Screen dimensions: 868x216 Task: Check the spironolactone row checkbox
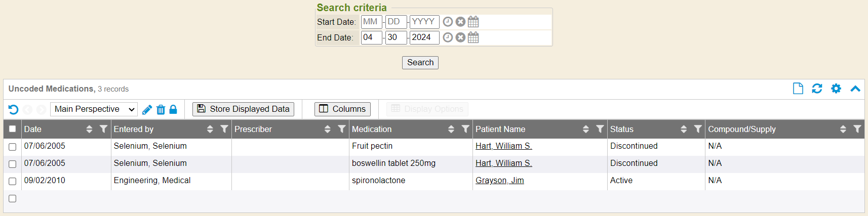13,181
